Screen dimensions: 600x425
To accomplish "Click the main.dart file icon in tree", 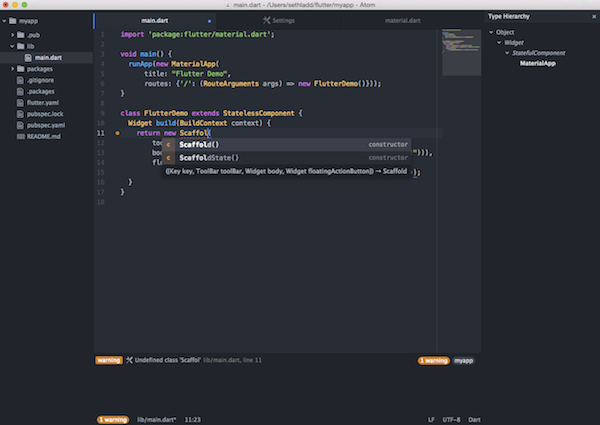I will click(x=28, y=57).
